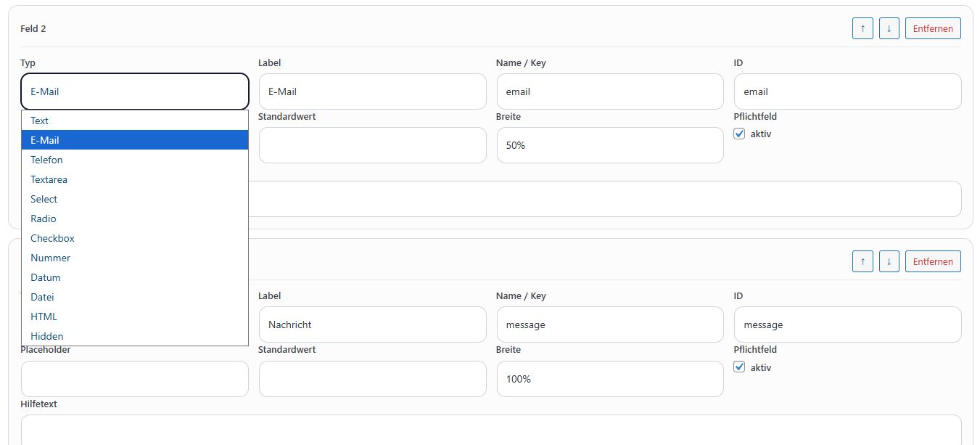Click move-down arrow in the Nachricht field block
The image size is (980, 445).
889,261
